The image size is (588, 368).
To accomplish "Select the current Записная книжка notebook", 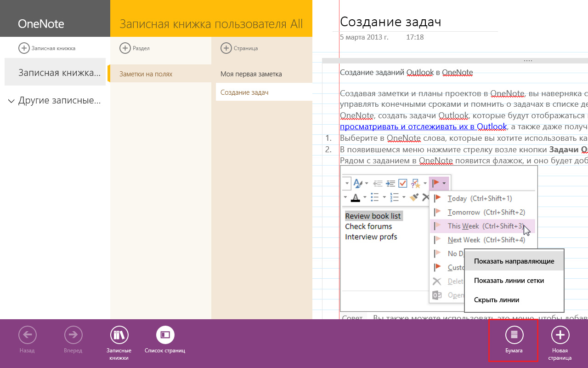I will point(59,73).
